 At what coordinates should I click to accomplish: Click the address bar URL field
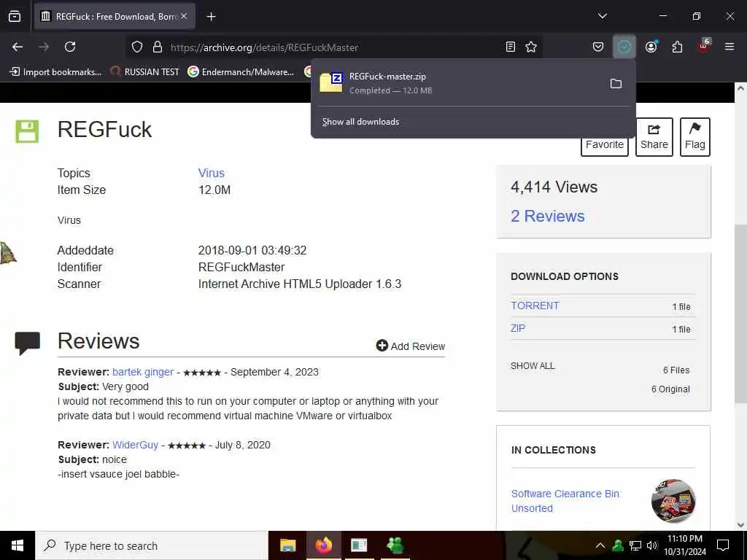pos(333,47)
